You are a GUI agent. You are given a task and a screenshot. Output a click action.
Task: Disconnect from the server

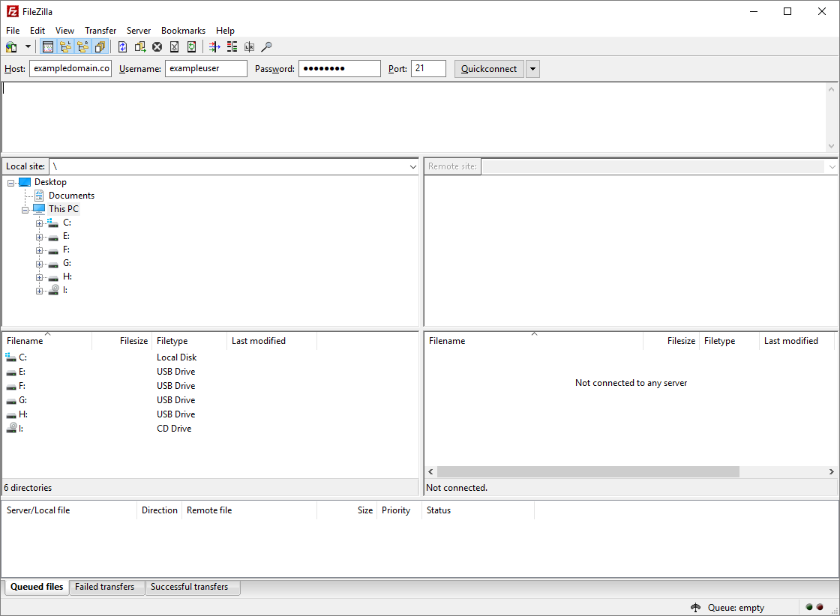(175, 46)
